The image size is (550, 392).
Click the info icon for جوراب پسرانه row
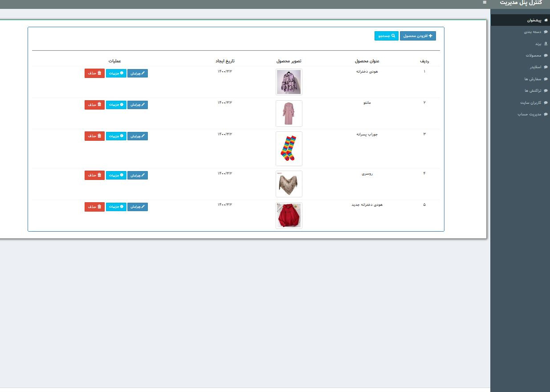[122, 136]
